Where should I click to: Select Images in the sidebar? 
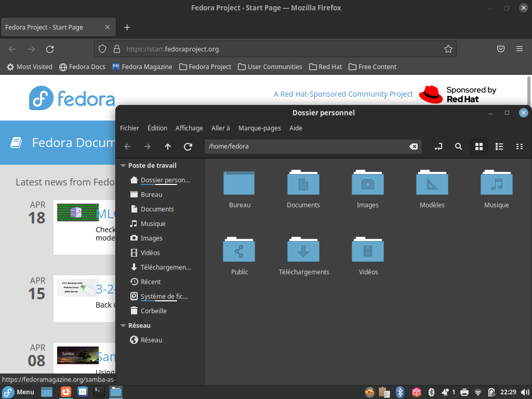146,238
